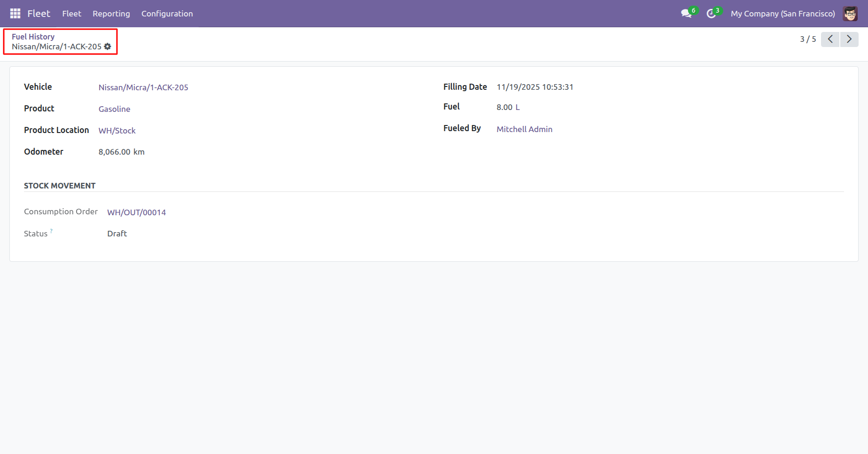Click the Odometer field label
868x454 pixels.
[44, 152]
